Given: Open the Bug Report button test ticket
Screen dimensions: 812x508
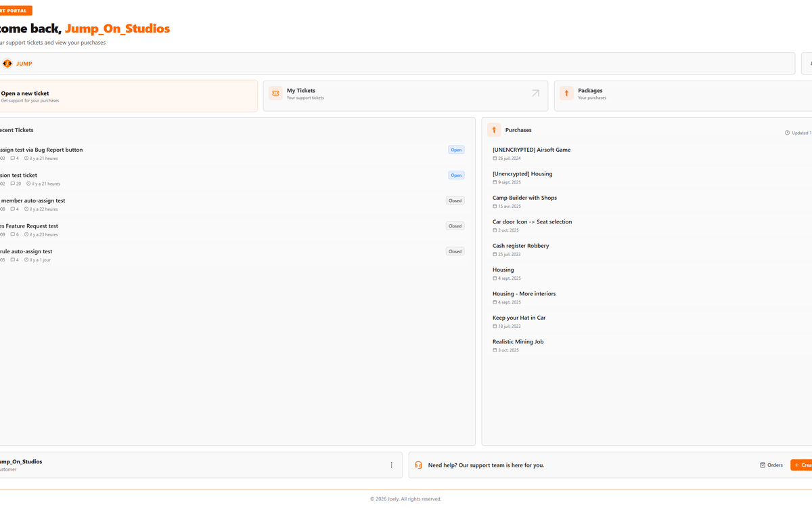Looking at the screenshot, I should [233, 154].
